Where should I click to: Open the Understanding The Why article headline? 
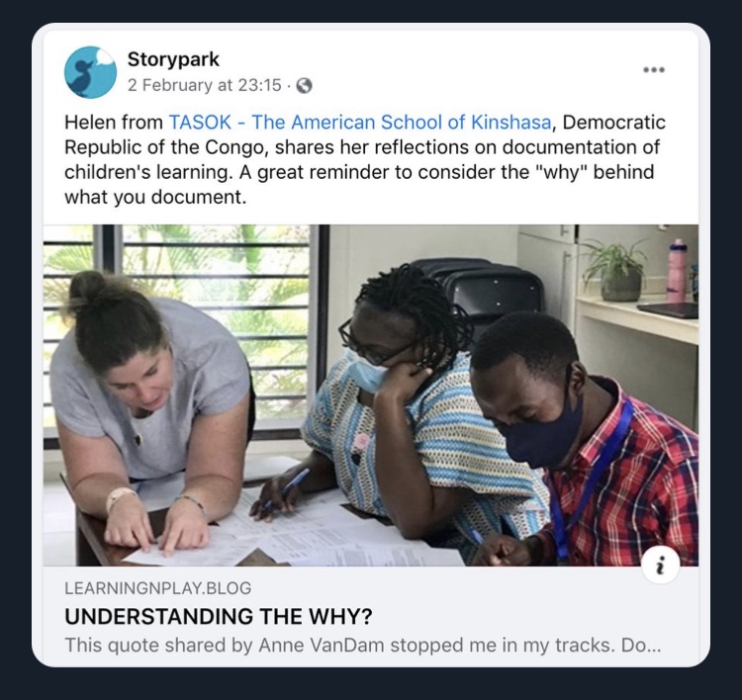[x=219, y=616]
